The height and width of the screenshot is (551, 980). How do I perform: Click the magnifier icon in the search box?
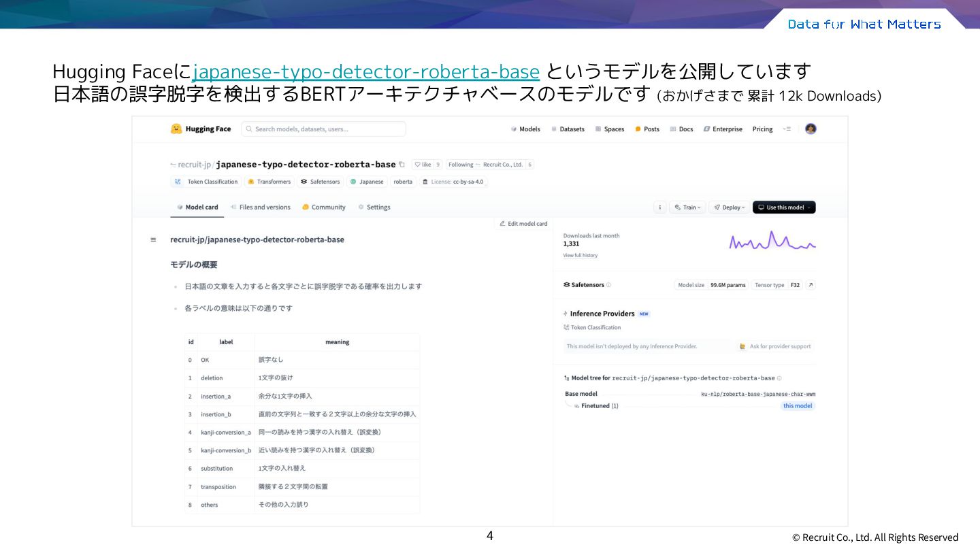coord(248,129)
